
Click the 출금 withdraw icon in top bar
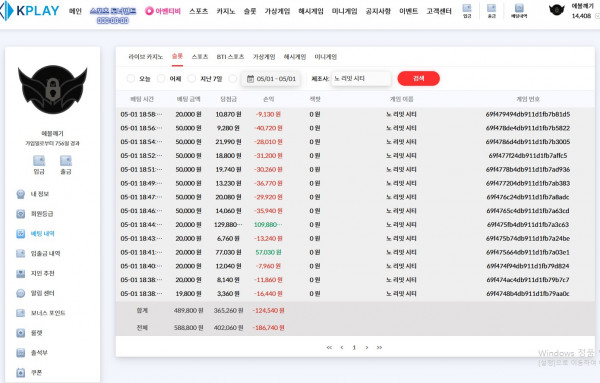click(x=491, y=8)
